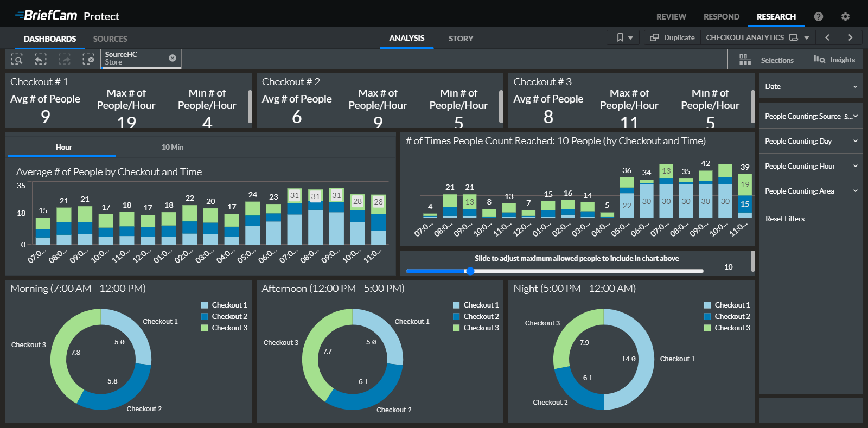Click the BriefCam Protect logo
Screen dimensions: 868x428
[67, 16]
